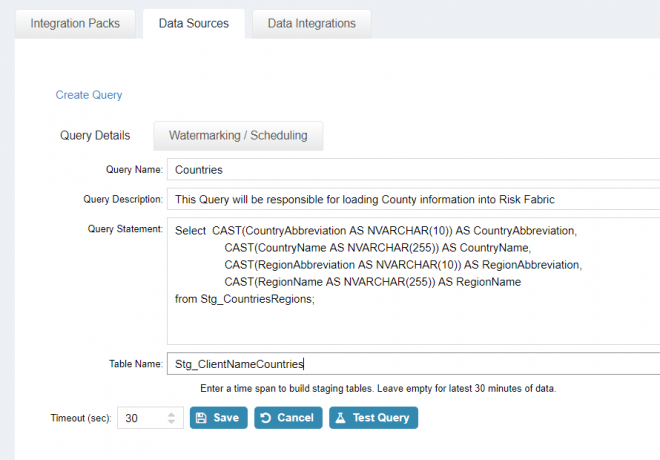
Task: Select the Query Details tab
Action: (95, 135)
